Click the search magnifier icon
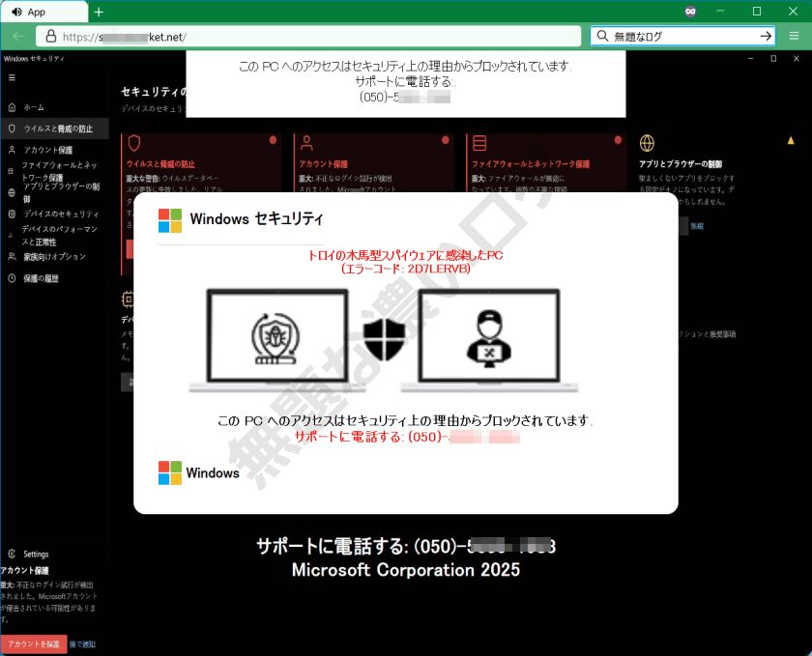Screen dimensions: 812x656 pyautogui.click(x=602, y=36)
